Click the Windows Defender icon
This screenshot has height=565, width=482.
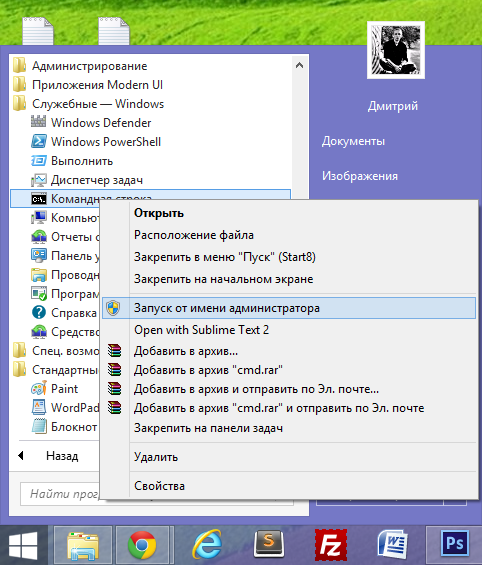[39, 122]
